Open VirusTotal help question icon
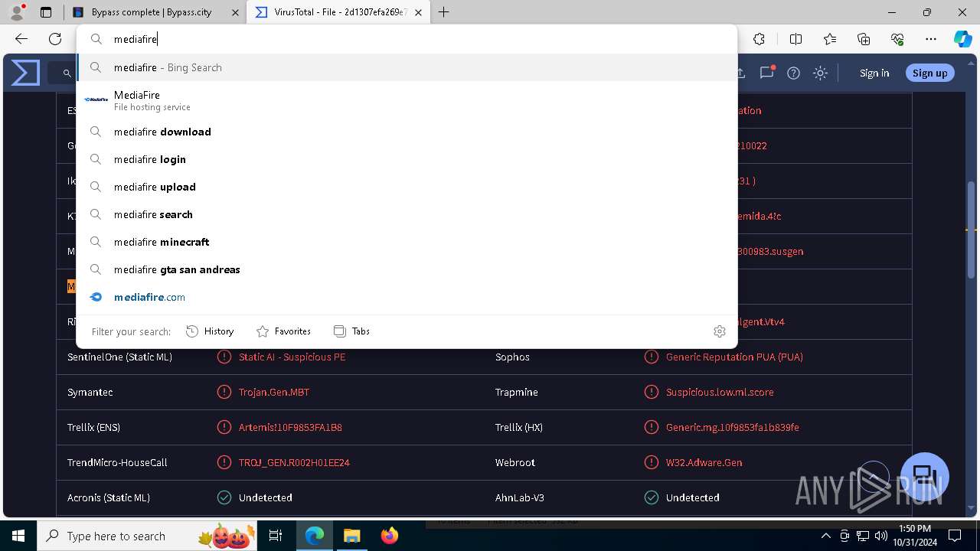This screenshot has width=980, height=551. pos(794,73)
